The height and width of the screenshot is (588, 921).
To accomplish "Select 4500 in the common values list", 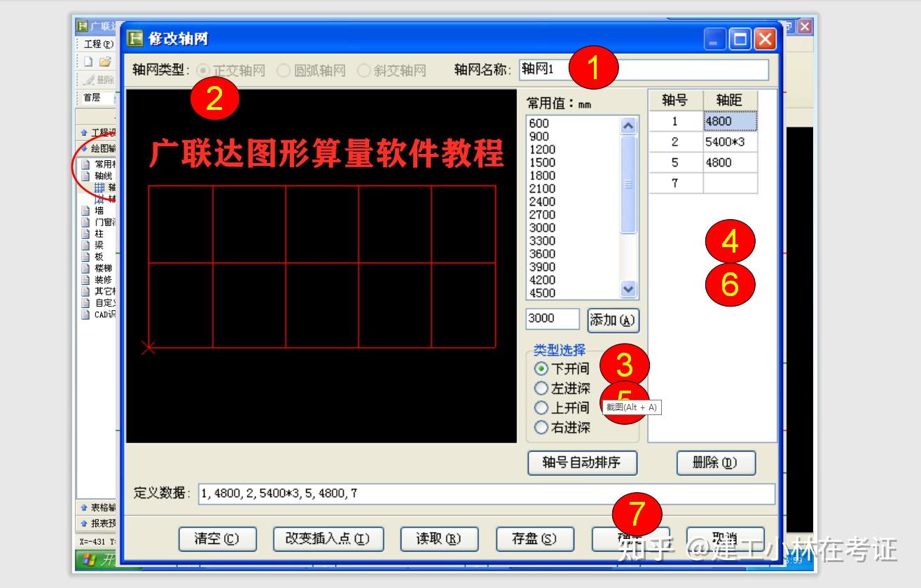I will (542, 293).
